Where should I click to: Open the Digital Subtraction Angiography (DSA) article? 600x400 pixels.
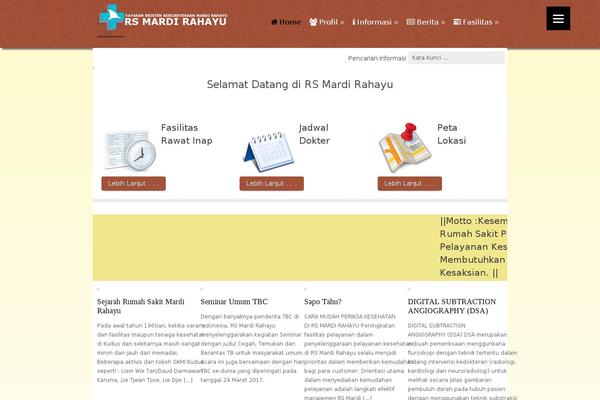[x=452, y=306]
